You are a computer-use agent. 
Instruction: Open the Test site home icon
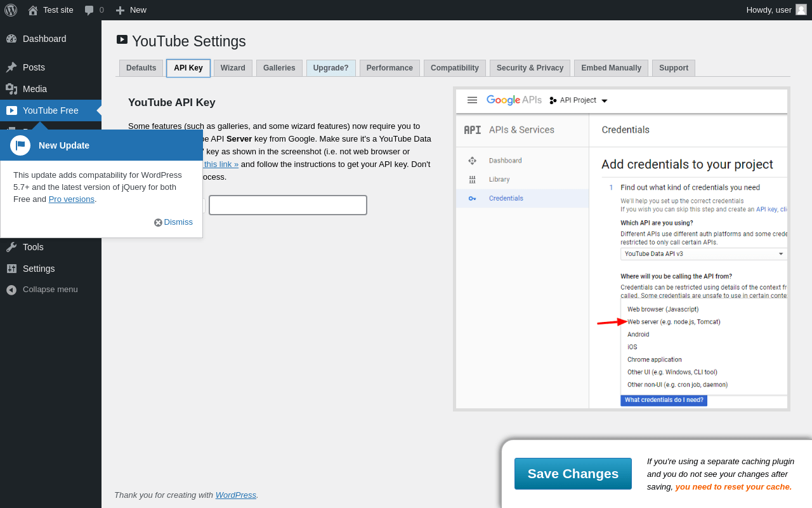(x=32, y=10)
